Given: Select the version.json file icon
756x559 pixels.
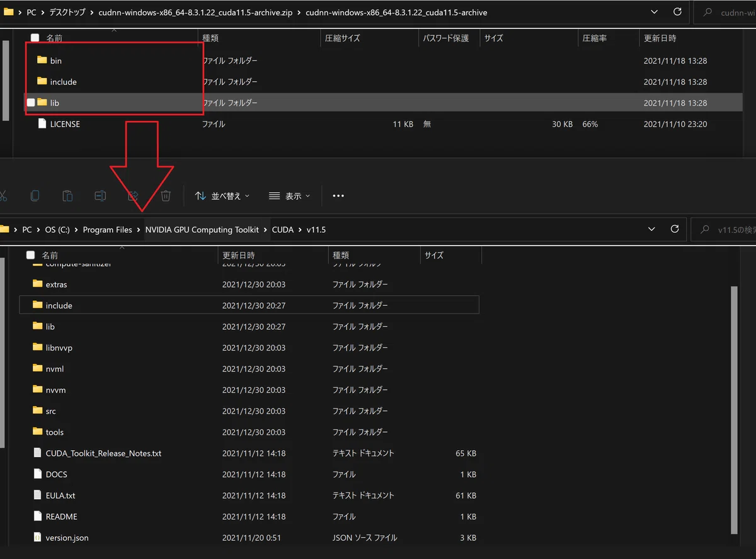Looking at the screenshot, I should click(x=38, y=538).
